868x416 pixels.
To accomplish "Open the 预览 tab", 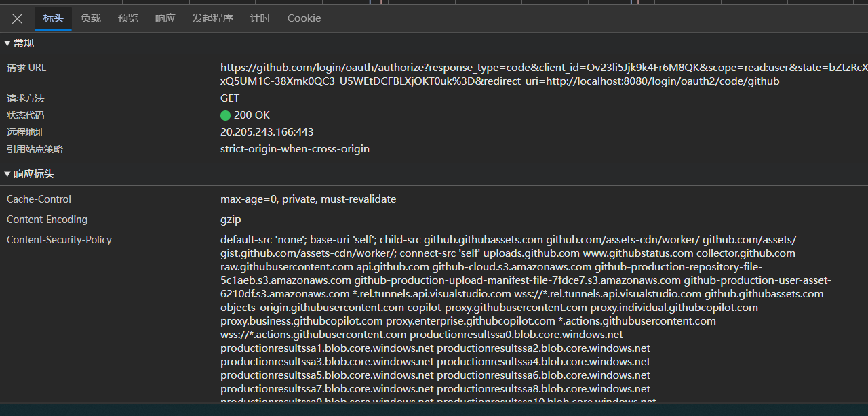I will click(128, 18).
